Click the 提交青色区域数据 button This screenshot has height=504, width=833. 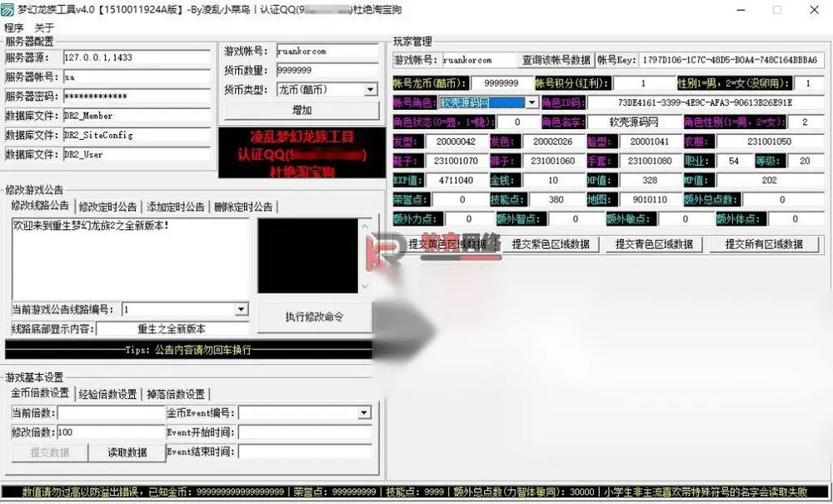click(654, 244)
